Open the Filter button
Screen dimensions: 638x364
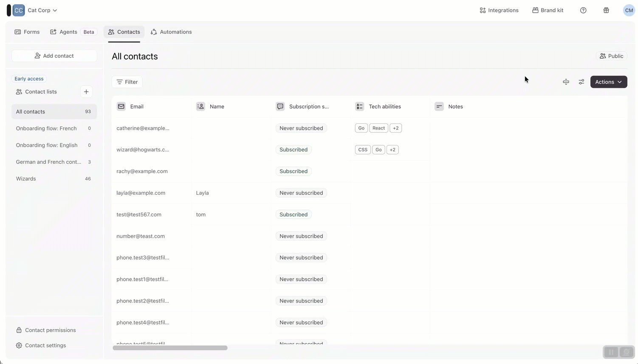(127, 82)
